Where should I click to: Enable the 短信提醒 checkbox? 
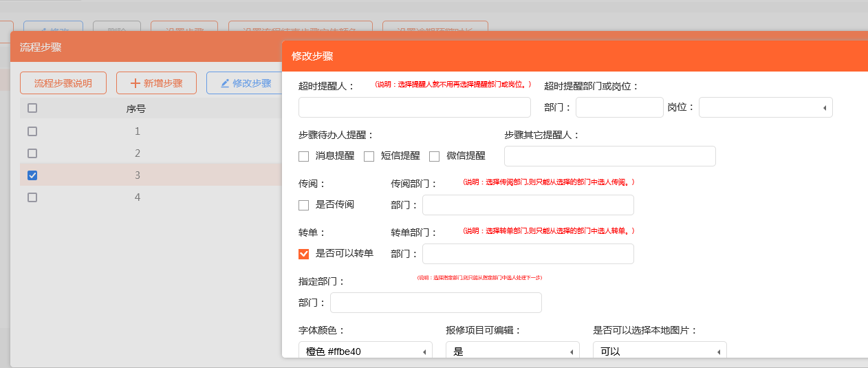369,156
